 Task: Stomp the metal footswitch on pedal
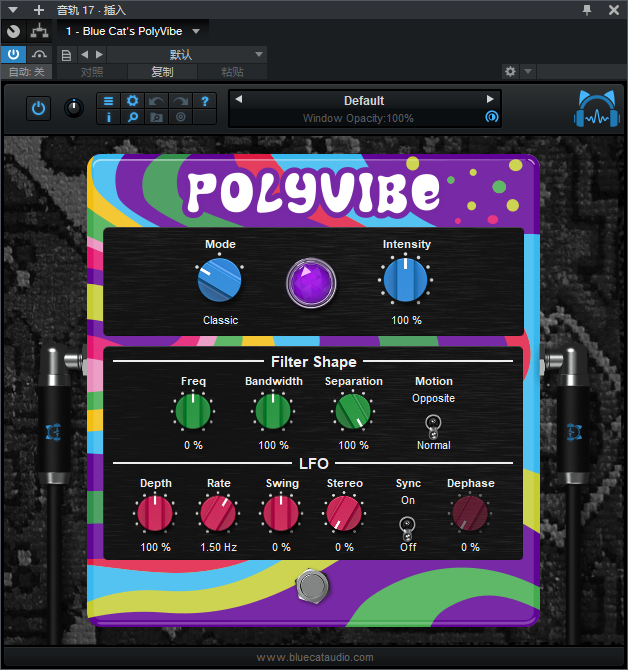(x=313, y=585)
